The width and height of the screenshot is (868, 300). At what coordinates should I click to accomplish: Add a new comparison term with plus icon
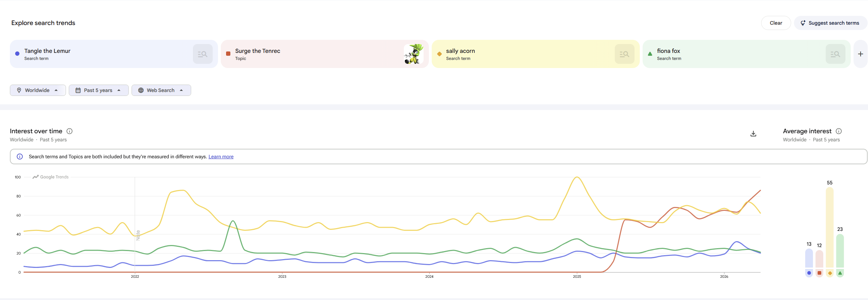(861, 54)
